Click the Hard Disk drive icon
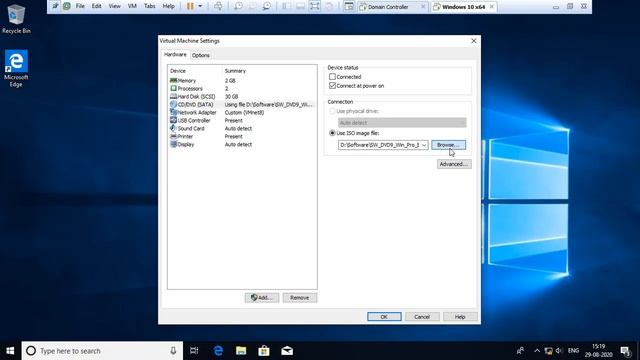This screenshot has width=640, height=360. (173, 96)
